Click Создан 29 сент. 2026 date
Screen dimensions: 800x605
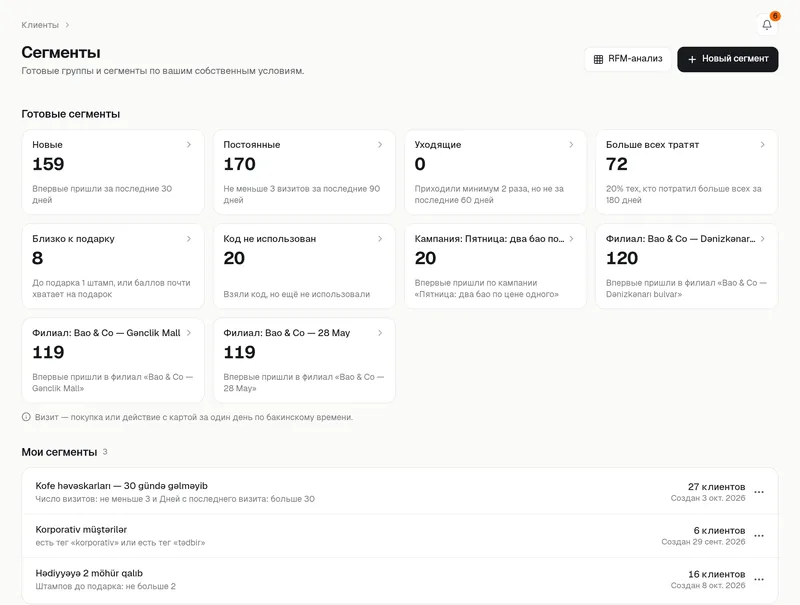tap(703, 542)
